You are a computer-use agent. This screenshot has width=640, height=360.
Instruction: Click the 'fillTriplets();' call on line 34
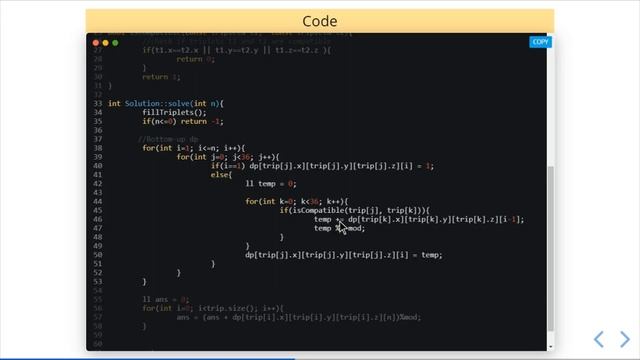[x=174, y=113]
